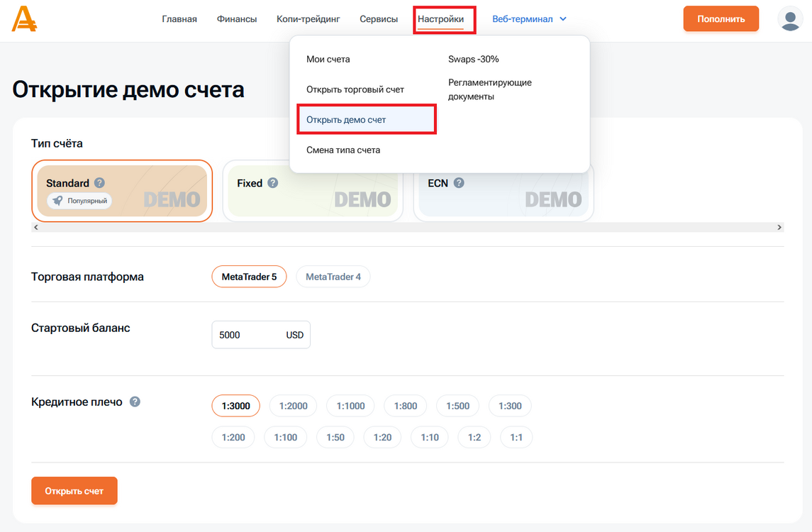Select leverage 1:800

(x=406, y=406)
